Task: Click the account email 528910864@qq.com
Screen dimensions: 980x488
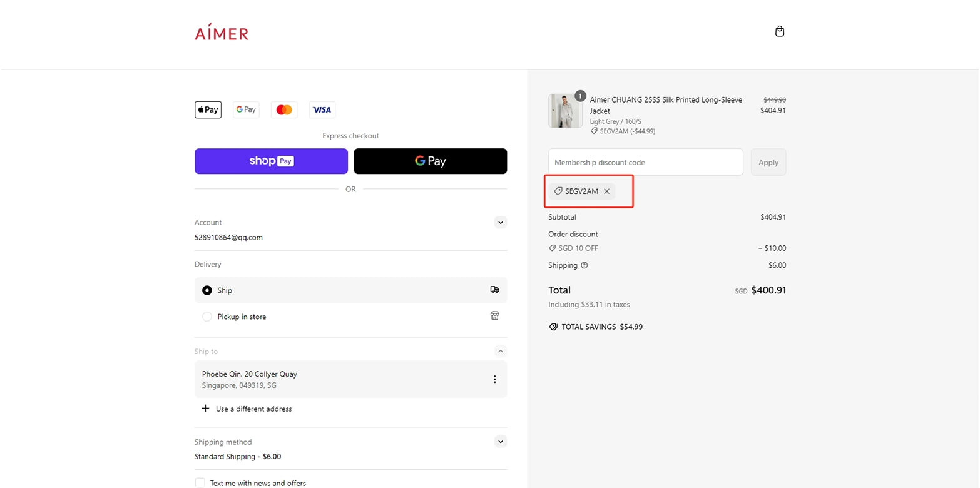Action: (x=228, y=238)
